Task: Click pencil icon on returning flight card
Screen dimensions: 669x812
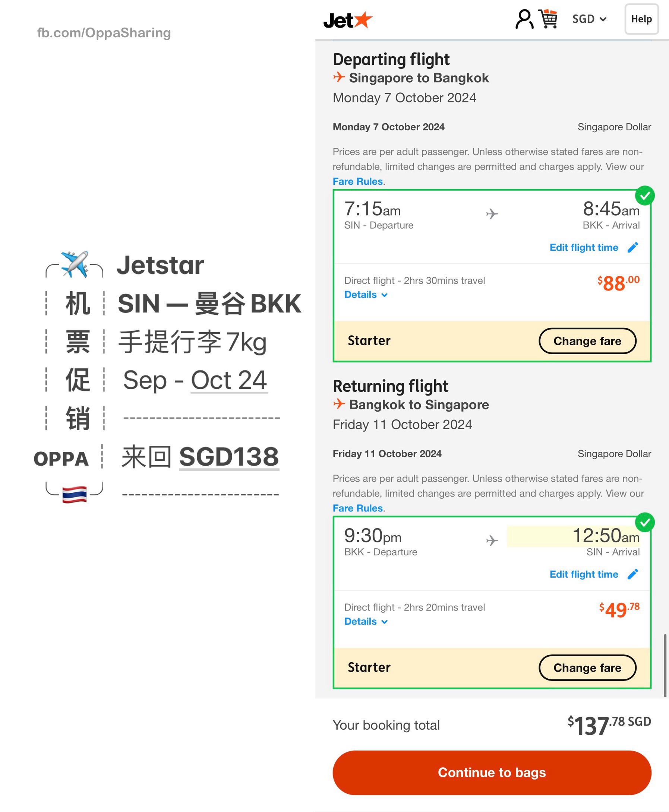Action: [x=633, y=574]
